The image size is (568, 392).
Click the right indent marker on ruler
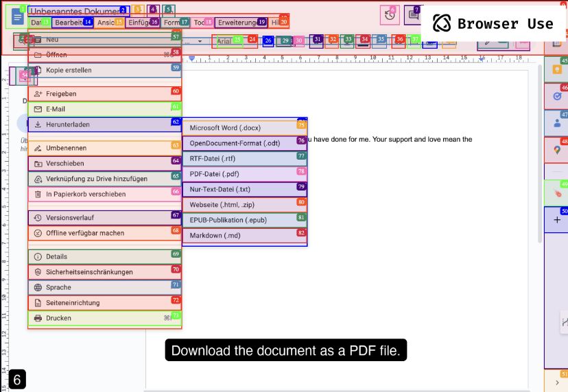tap(482, 58)
